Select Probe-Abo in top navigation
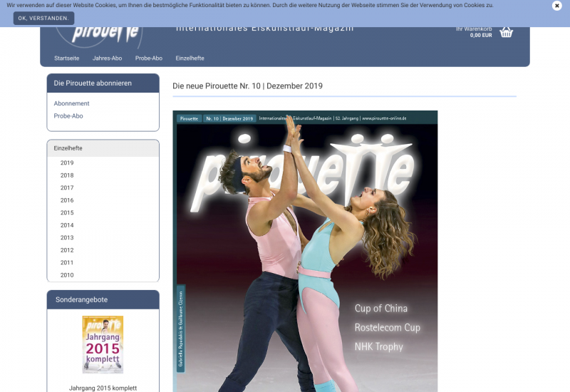This screenshot has height=392, width=570. pyautogui.click(x=149, y=58)
